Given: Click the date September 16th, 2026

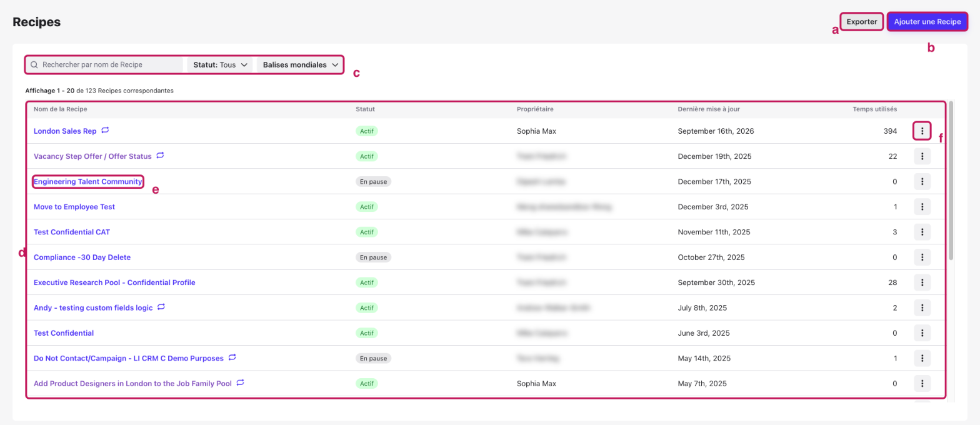Looking at the screenshot, I should click(717, 131).
